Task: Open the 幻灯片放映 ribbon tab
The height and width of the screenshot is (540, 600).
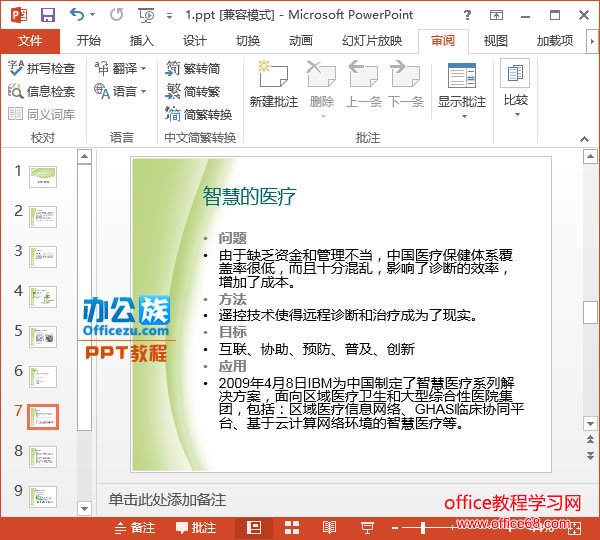Action: tap(372, 40)
